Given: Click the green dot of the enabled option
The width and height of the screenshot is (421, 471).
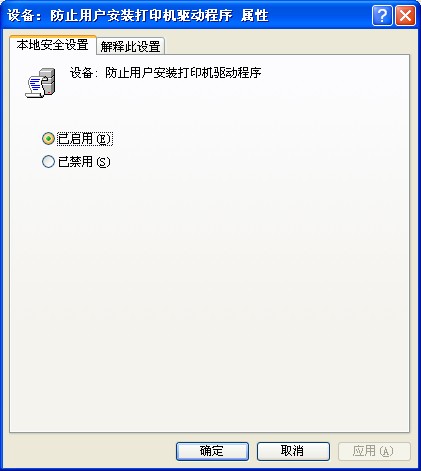Looking at the screenshot, I should pyautogui.click(x=48, y=138).
